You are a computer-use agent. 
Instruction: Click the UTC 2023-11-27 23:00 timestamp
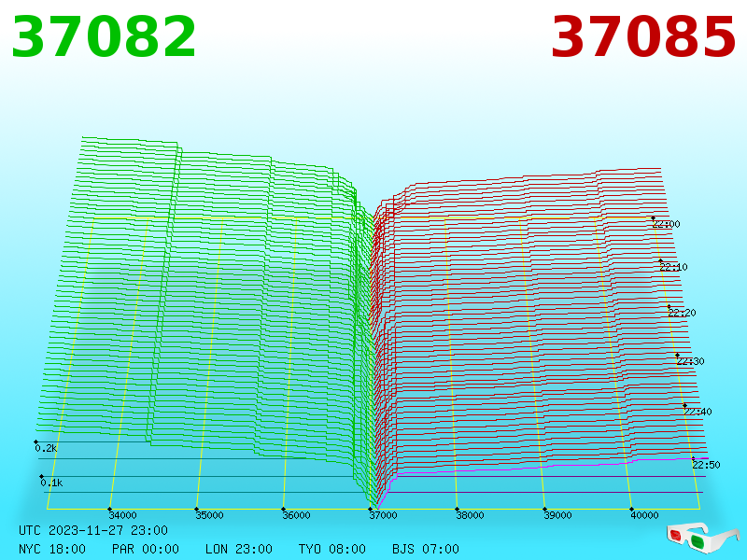(x=93, y=530)
